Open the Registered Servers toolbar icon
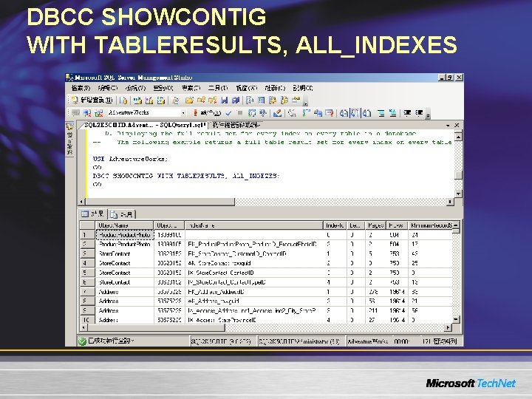The width and height of the screenshot is (532, 399). click(x=250, y=100)
